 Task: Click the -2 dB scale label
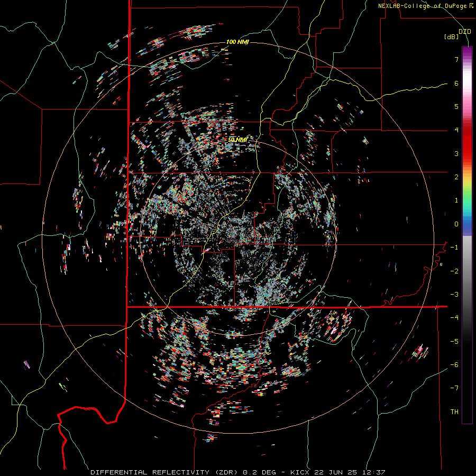tap(454, 271)
